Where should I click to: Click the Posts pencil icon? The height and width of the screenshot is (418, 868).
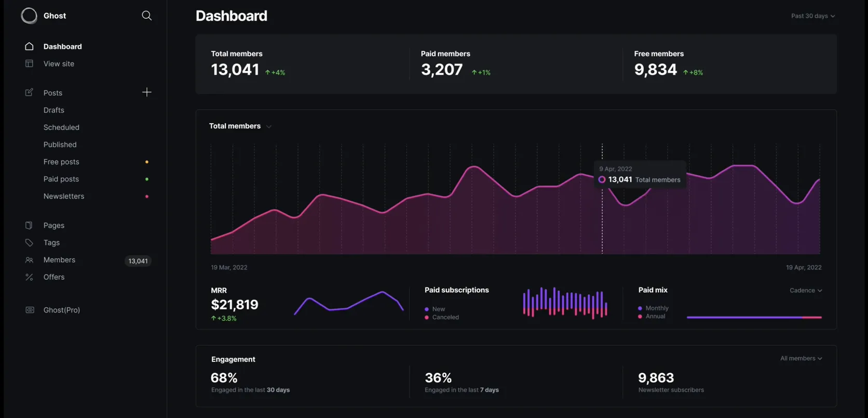click(x=29, y=92)
